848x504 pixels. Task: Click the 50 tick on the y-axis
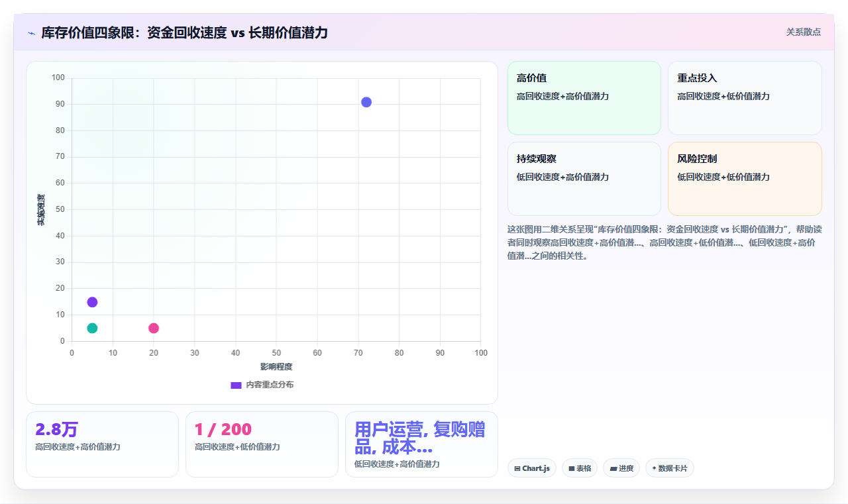(60, 209)
